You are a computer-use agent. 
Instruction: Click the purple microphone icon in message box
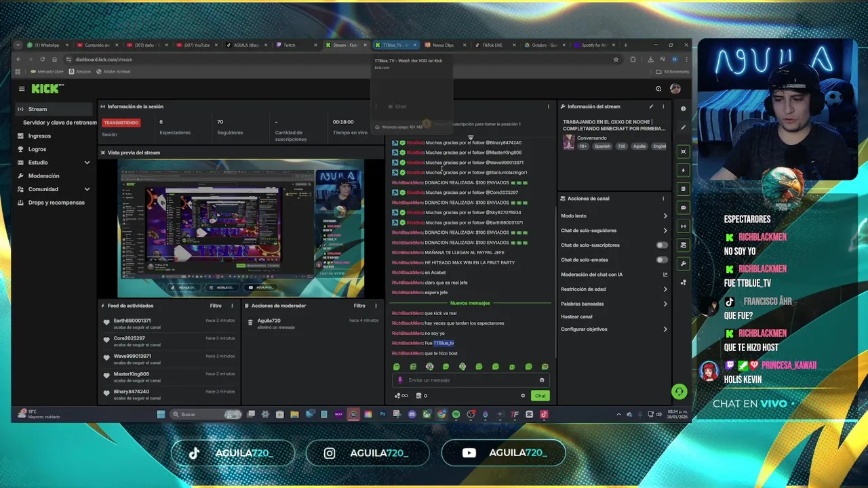[x=400, y=380]
